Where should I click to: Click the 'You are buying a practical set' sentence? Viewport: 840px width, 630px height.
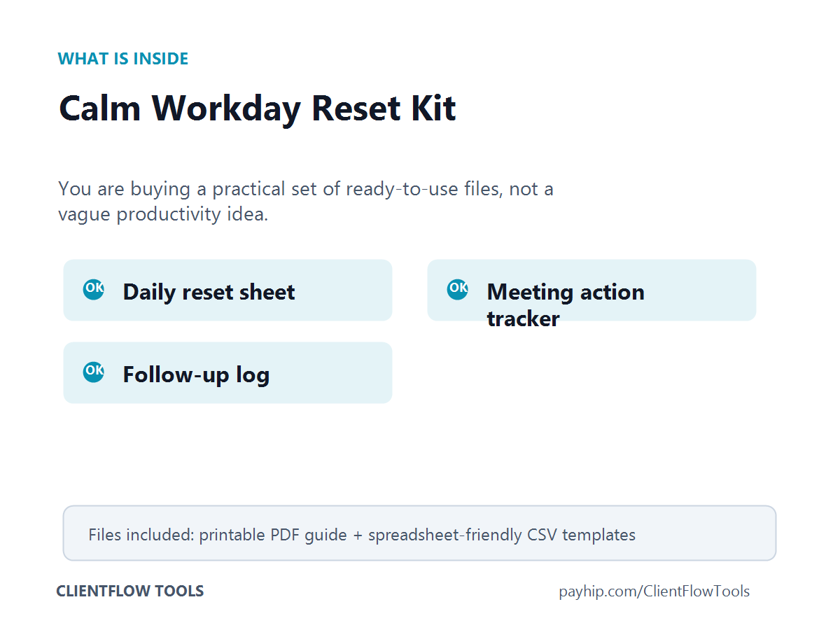306,189
